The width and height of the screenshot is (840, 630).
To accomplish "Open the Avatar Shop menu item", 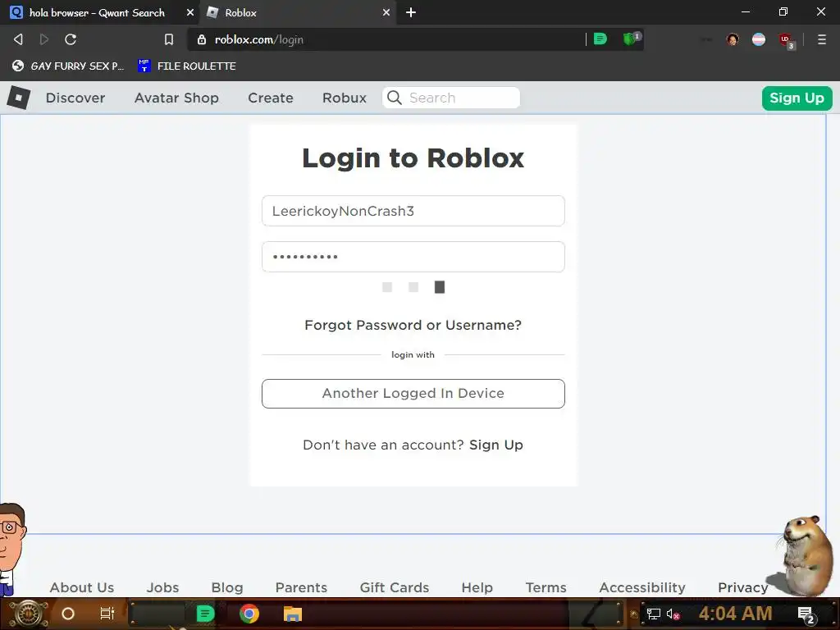I will pos(176,98).
